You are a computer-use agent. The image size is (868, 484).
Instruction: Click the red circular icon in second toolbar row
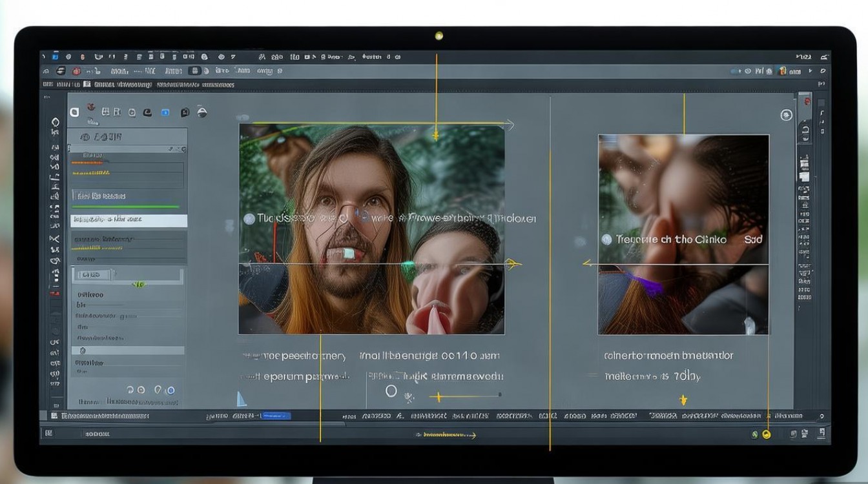(x=77, y=71)
